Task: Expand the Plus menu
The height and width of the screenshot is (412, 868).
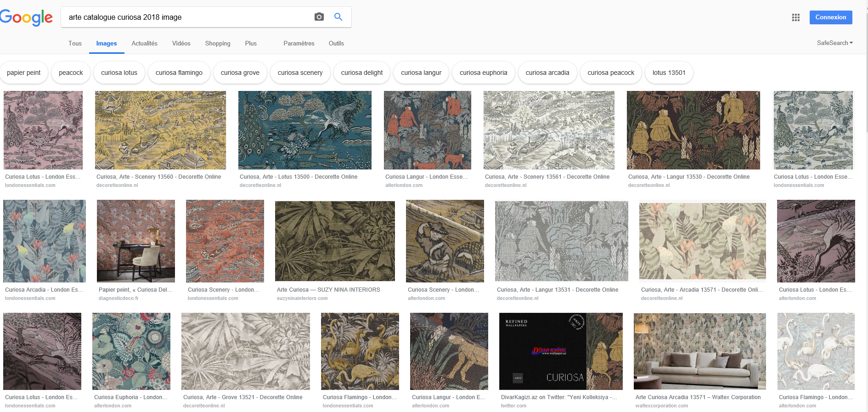Action: point(251,44)
